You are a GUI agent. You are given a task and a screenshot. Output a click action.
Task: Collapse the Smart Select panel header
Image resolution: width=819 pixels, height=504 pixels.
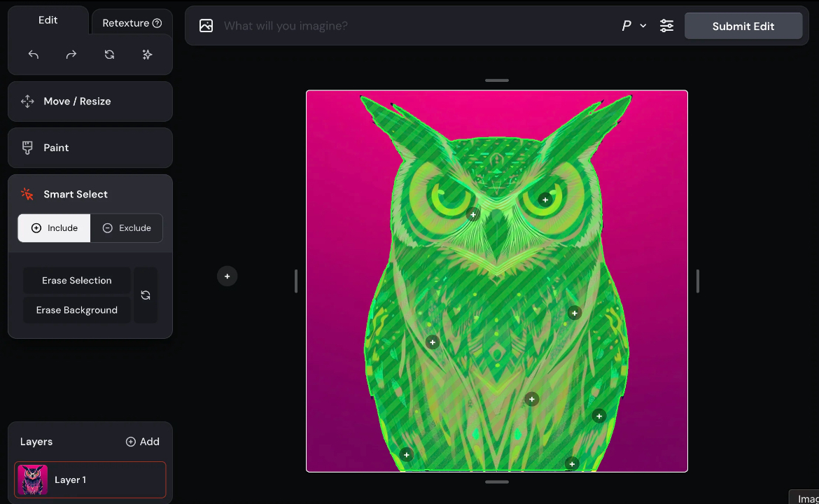(x=90, y=194)
